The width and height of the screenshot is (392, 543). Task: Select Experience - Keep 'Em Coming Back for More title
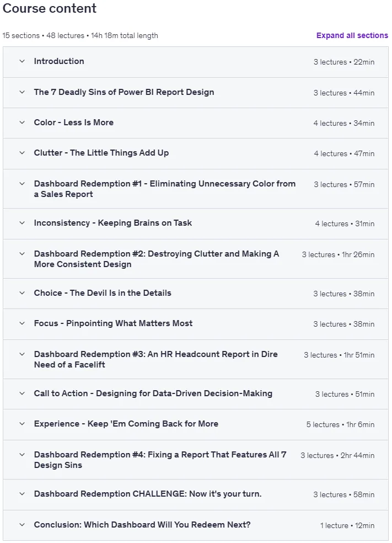[x=126, y=424]
